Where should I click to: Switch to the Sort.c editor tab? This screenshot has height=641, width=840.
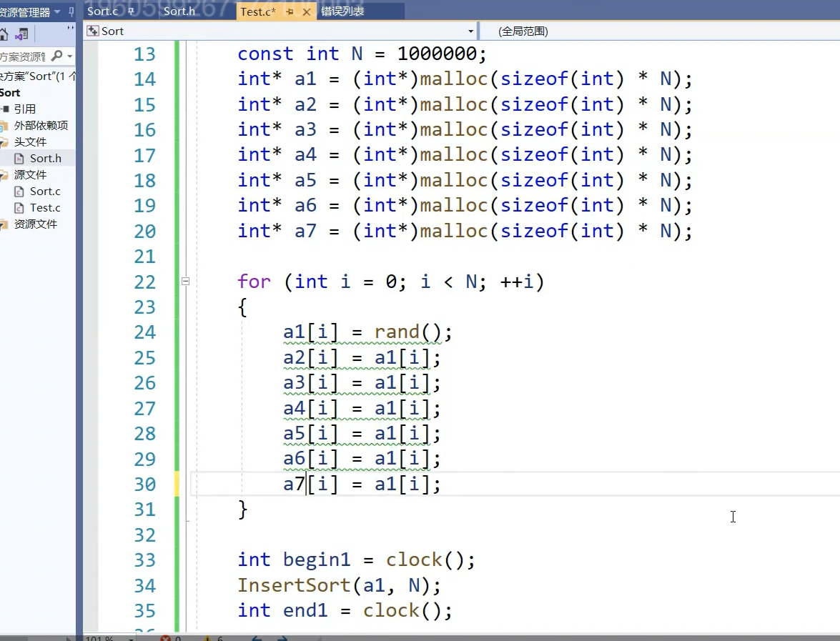[x=102, y=11]
